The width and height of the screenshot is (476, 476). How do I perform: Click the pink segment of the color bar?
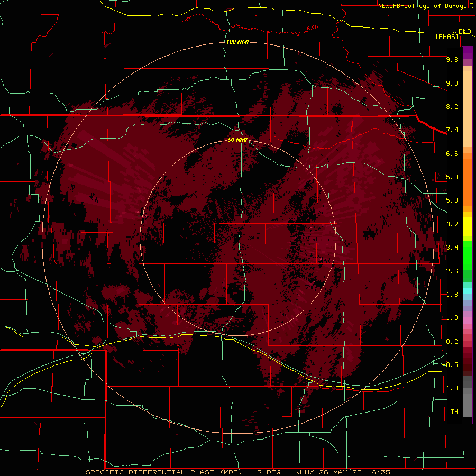click(467, 321)
